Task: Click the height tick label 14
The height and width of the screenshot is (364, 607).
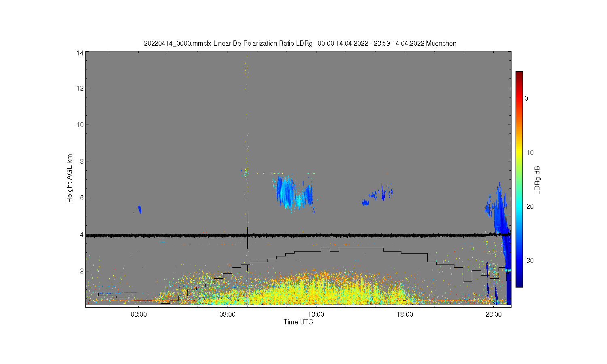Action: tap(80, 53)
